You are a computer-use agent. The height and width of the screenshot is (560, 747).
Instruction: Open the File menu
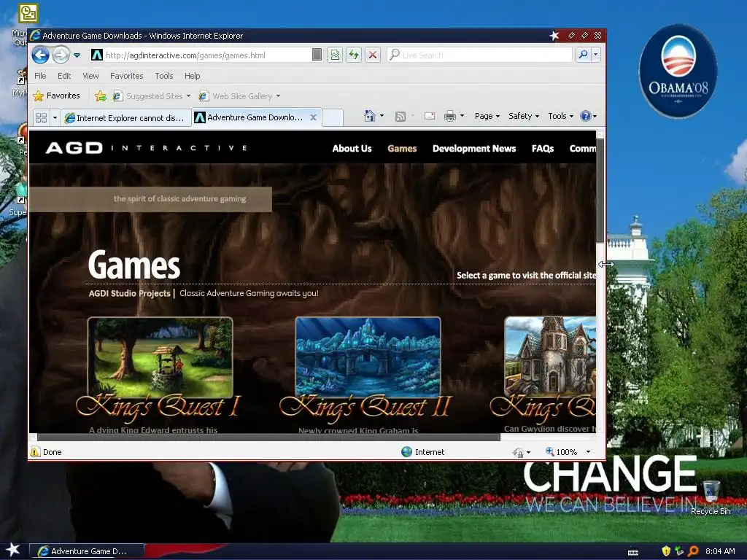(41, 76)
